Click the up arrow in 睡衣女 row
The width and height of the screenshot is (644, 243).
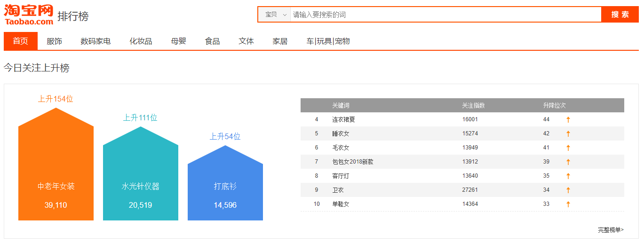pos(568,133)
